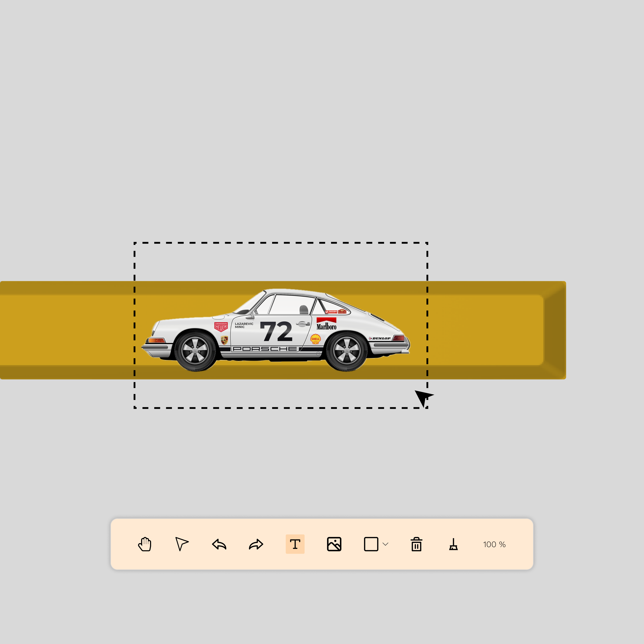This screenshot has height=644, width=644.
Task: Click the darker right end of yellow bar
Action: (x=555, y=330)
